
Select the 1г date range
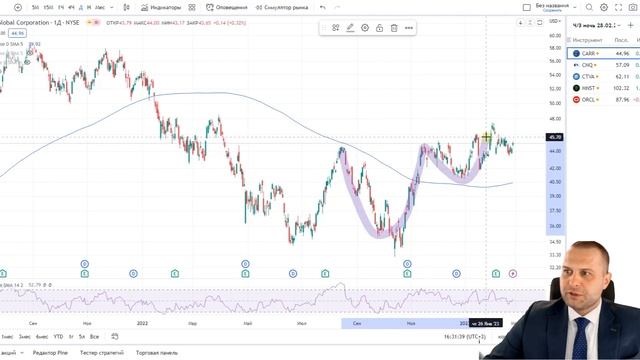[x=71, y=337]
